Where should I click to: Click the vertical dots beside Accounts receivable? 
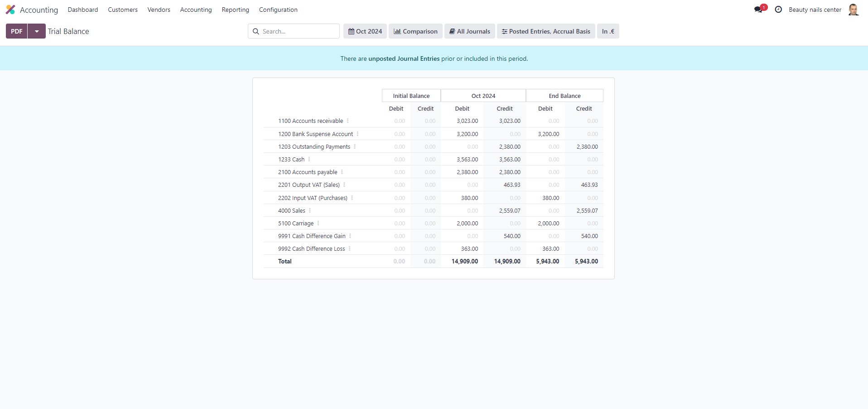[x=348, y=121]
